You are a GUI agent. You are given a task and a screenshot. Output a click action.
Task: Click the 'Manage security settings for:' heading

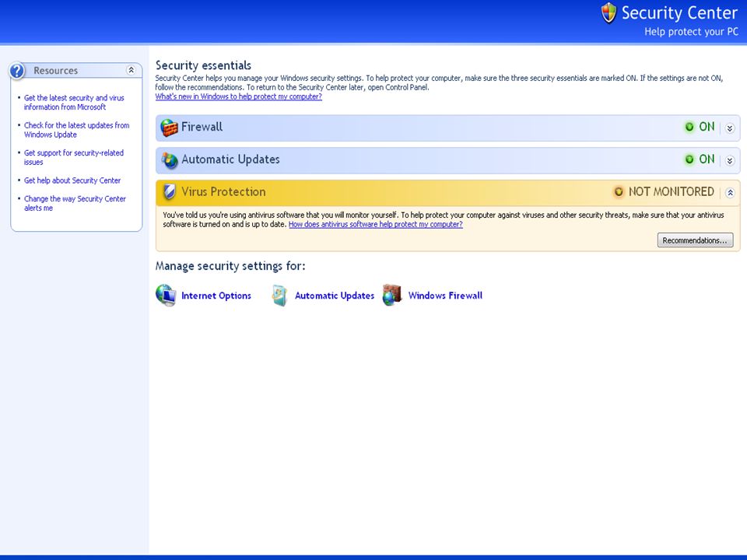(x=230, y=266)
